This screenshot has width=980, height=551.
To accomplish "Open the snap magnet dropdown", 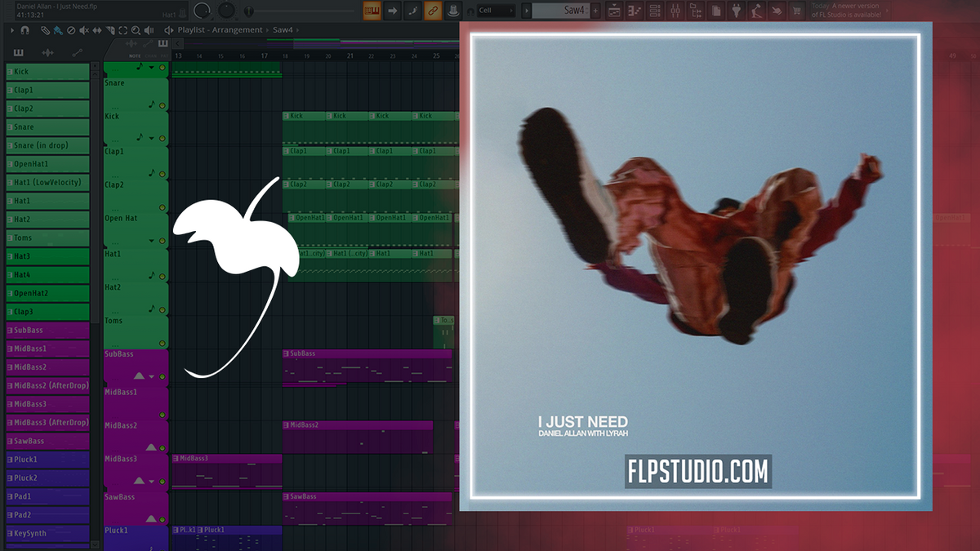I will tap(24, 30).
